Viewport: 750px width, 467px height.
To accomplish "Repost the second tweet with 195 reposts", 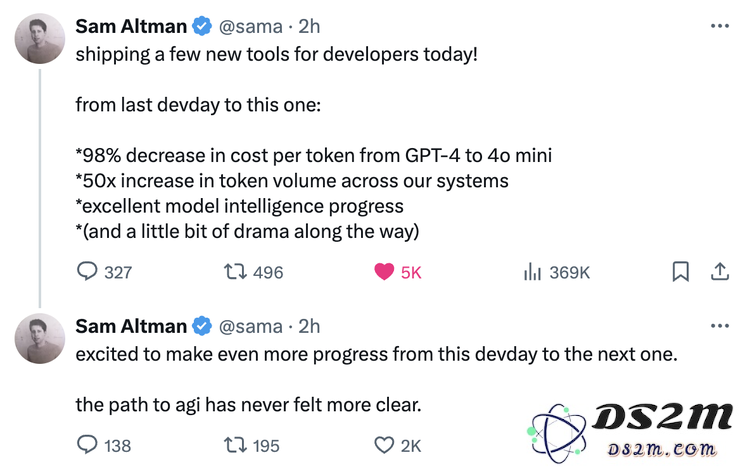I will tap(235, 445).
